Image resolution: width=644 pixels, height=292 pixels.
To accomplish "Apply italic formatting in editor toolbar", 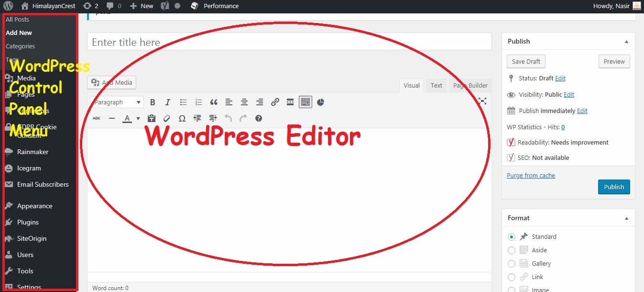I will point(168,102).
